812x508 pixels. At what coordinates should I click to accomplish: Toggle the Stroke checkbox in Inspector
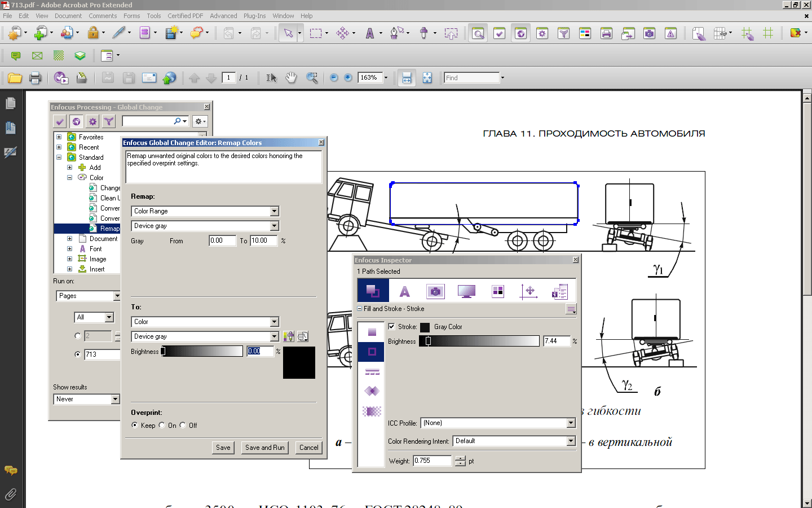click(x=391, y=326)
